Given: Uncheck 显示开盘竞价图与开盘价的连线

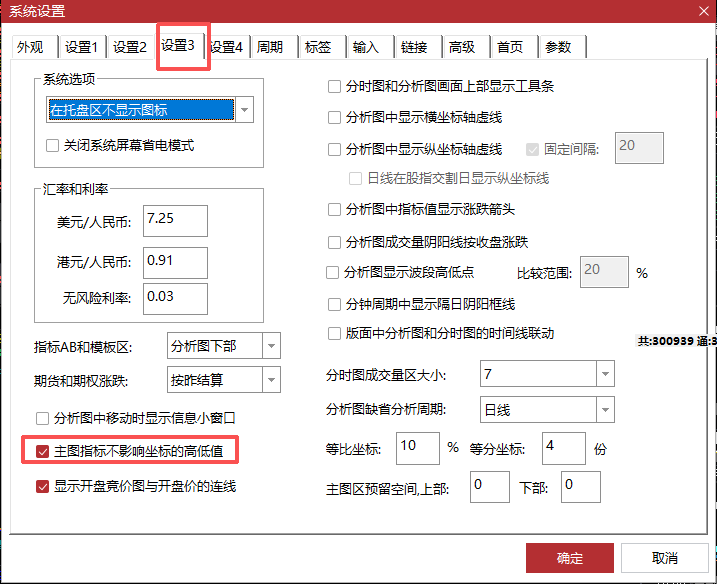Looking at the screenshot, I should (x=43, y=487).
